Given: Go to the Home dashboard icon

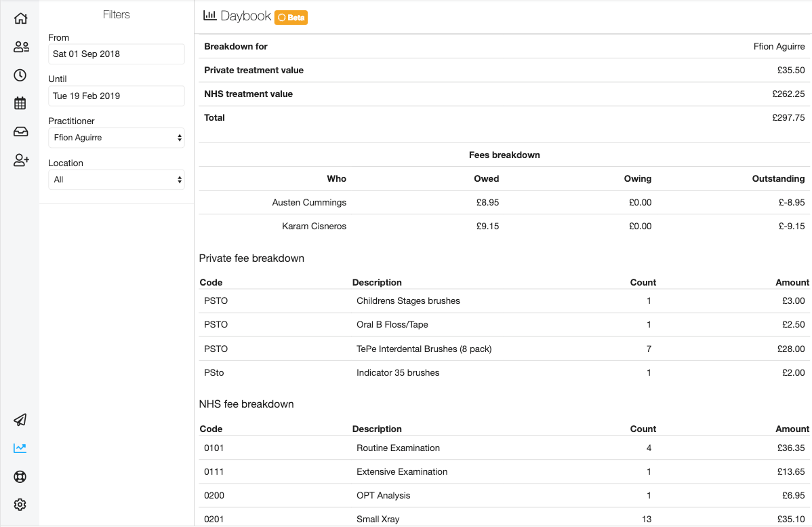Looking at the screenshot, I should (20, 18).
